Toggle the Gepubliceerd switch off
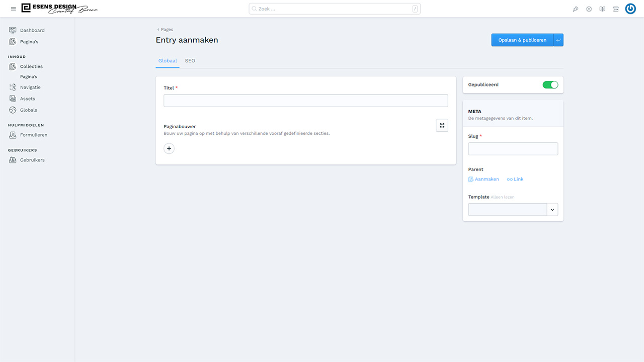The width and height of the screenshot is (644, 362). (550, 85)
